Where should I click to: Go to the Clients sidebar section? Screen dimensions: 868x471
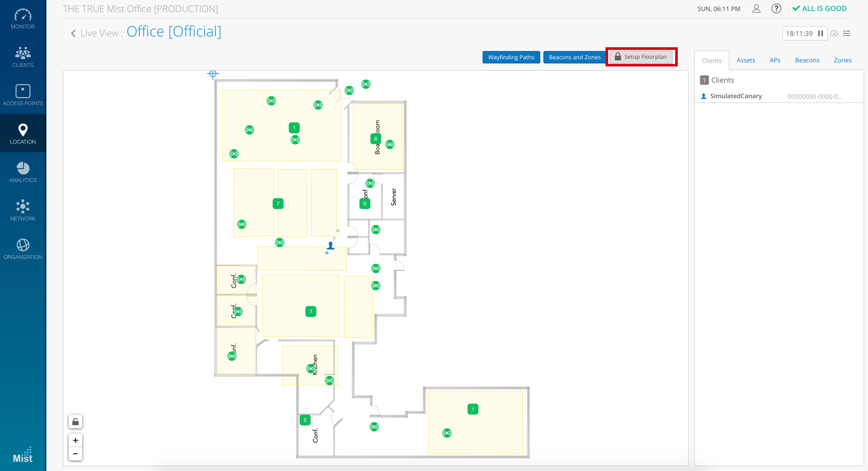(23, 57)
